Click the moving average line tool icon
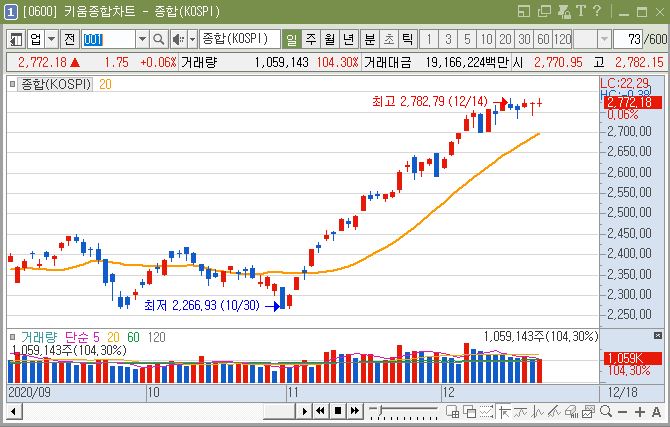This screenshot has height=427, width=670. [x=521, y=412]
